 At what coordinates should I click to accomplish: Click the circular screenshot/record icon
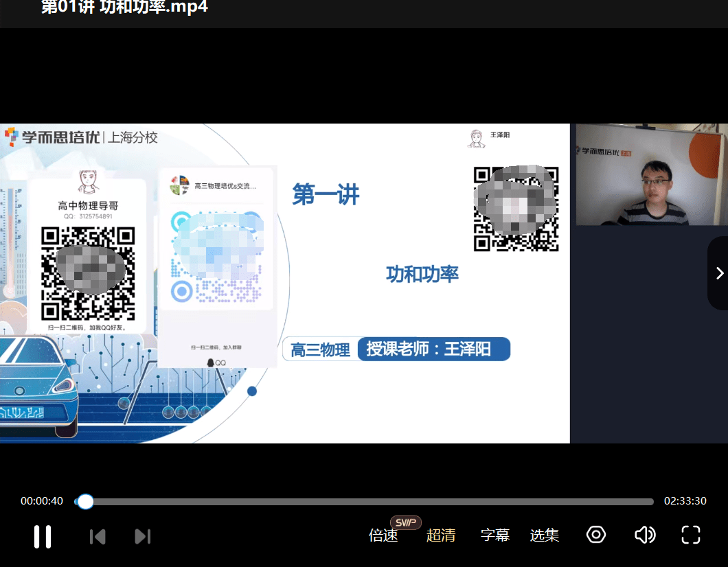pyautogui.click(x=596, y=535)
